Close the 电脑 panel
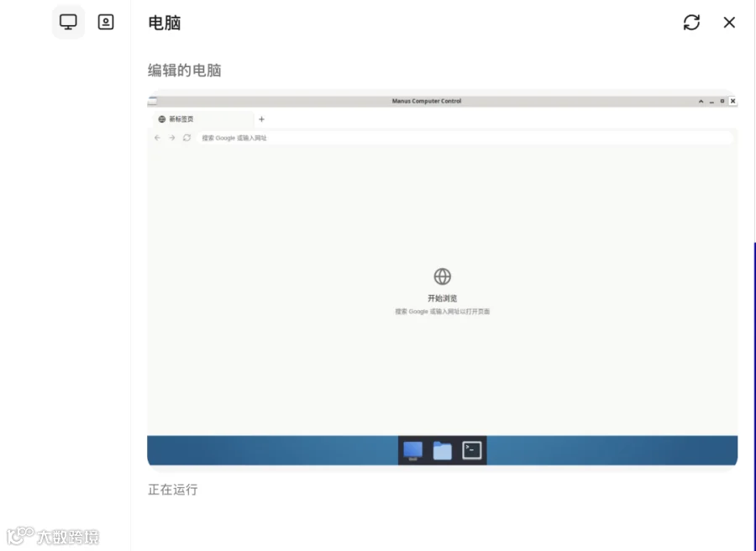The height and width of the screenshot is (551, 756). tap(729, 22)
